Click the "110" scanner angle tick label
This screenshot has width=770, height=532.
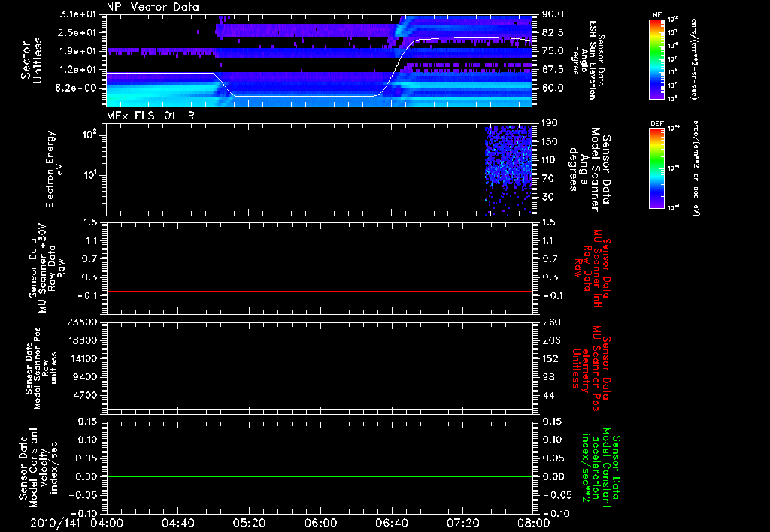click(x=550, y=160)
